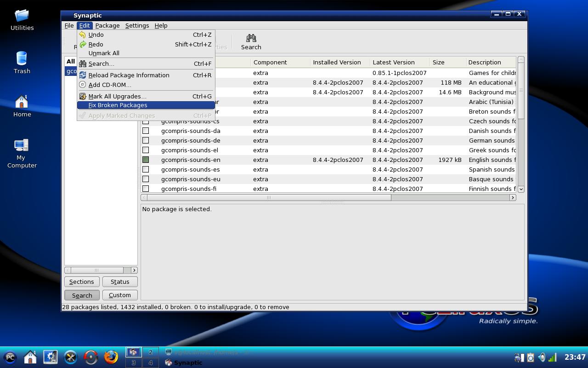Select the gcompris-sounds-da package name
Screen dimensions: 588x368
tap(191, 131)
